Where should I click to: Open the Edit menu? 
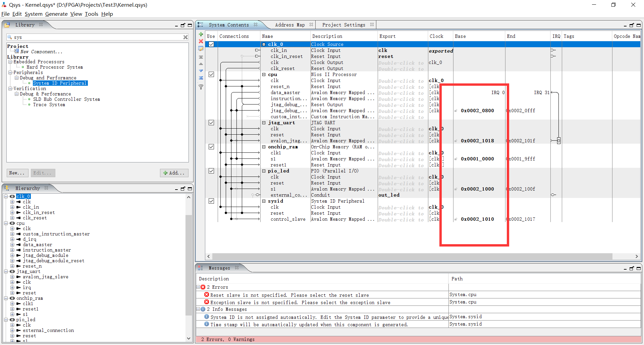[x=17, y=14]
